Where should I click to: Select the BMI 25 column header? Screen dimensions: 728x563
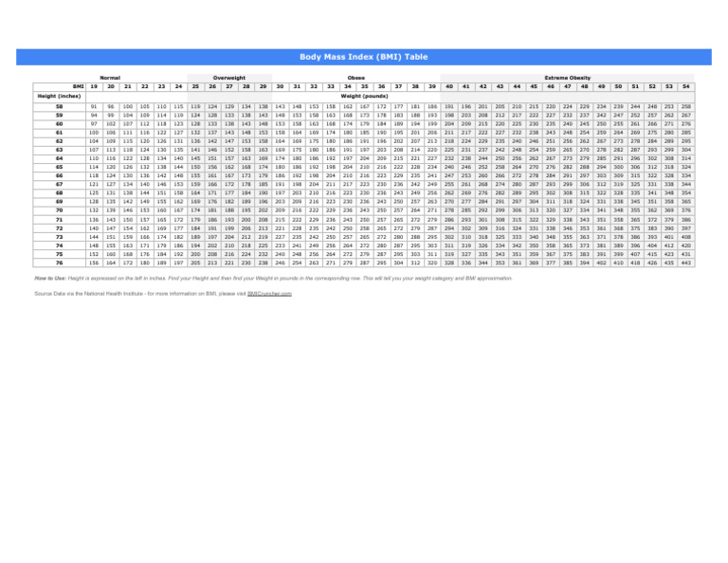tap(195, 87)
